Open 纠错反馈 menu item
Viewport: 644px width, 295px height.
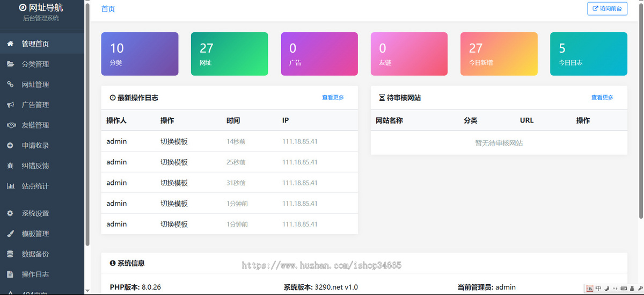pos(42,166)
